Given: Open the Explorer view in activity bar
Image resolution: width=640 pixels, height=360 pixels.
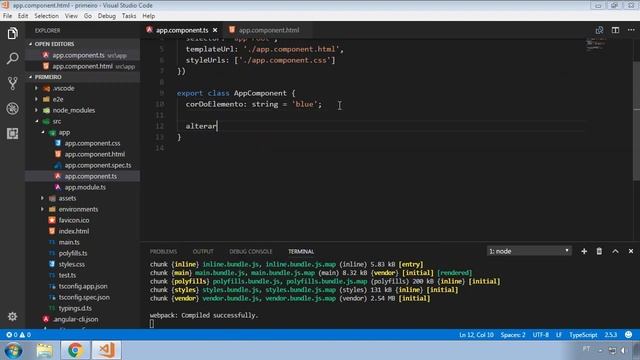Looking at the screenshot, I should (x=12, y=33).
